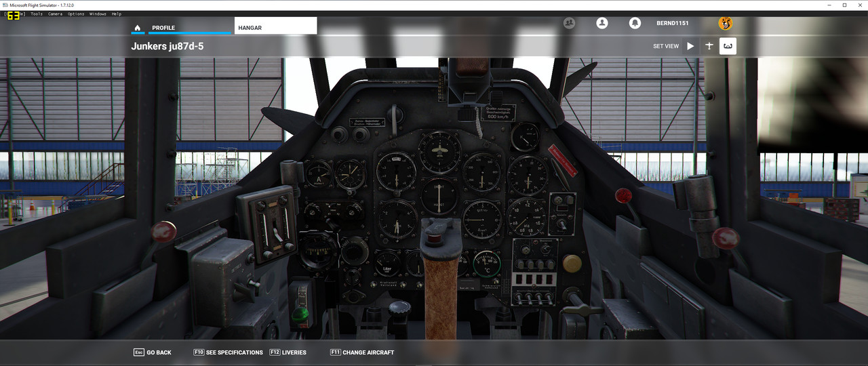
Task: Click the Liter fuel gauge
Action: (x=388, y=264)
